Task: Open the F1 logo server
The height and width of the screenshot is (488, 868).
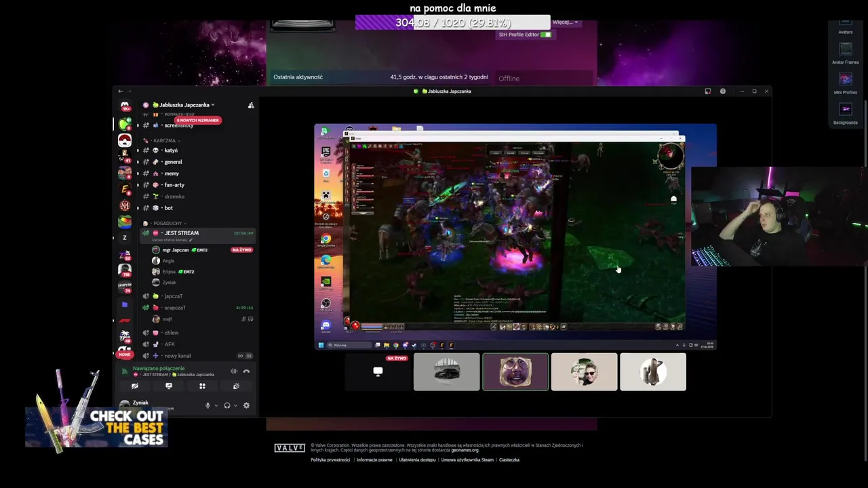Action: pos(125,320)
